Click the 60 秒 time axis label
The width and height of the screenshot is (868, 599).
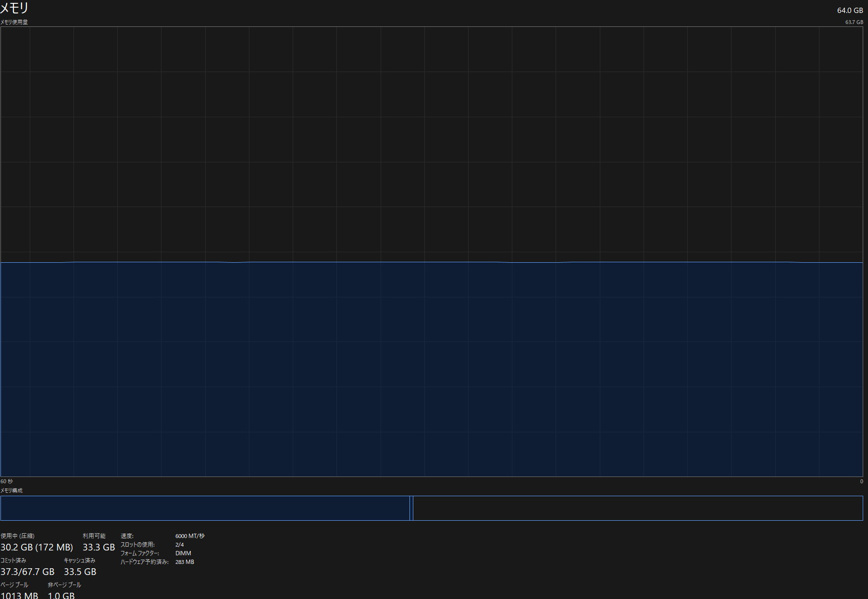[7, 481]
